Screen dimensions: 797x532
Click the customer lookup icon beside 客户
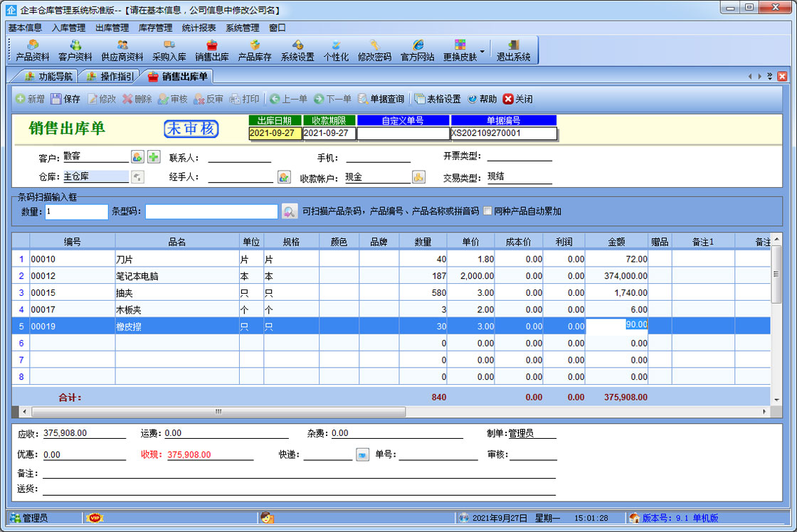coord(138,157)
